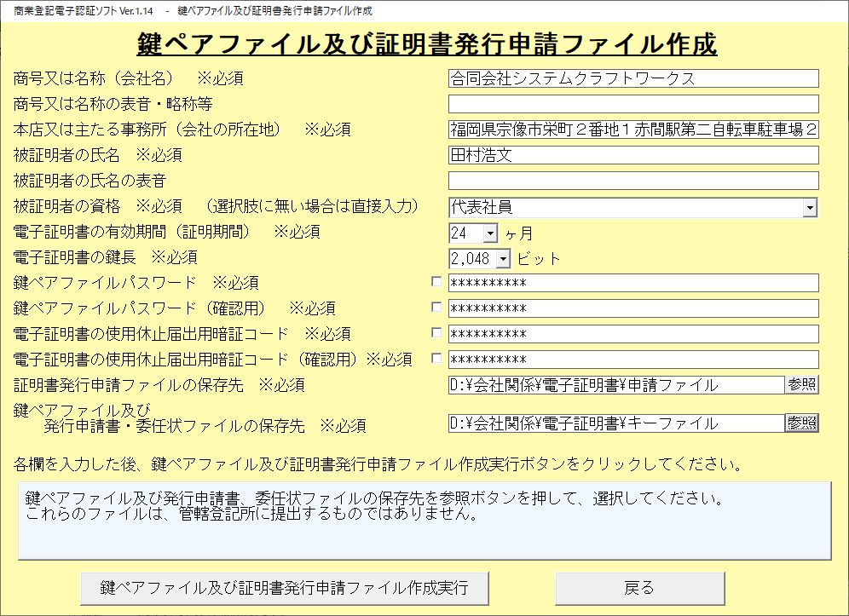Click the company name phonetic/abbreviation field
849x616 pixels.
click(x=632, y=104)
